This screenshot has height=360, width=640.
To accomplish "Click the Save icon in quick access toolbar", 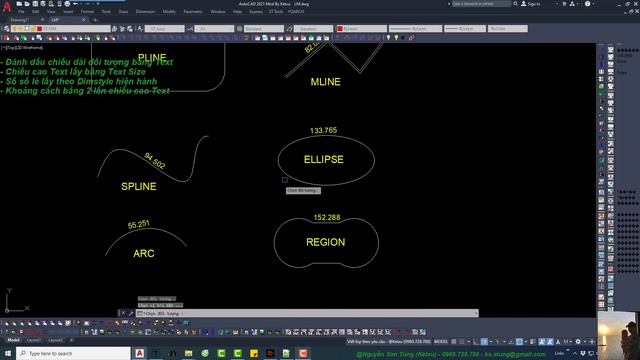I will pos(35,4).
